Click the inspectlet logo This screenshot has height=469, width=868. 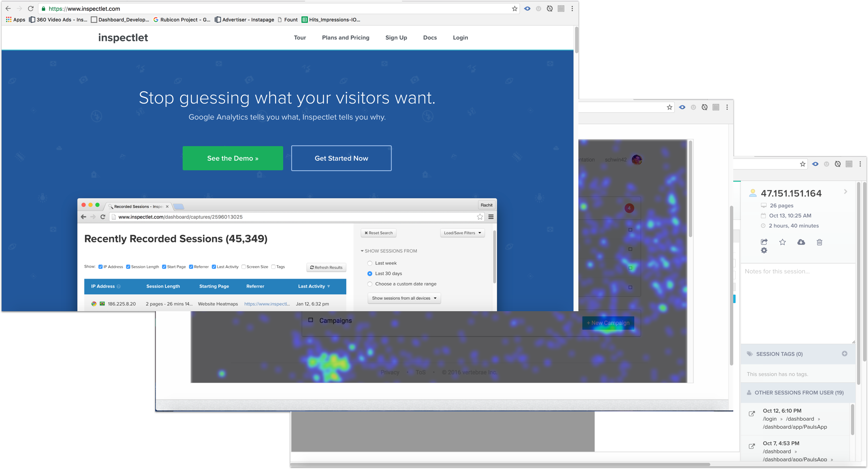pos(123,37)
